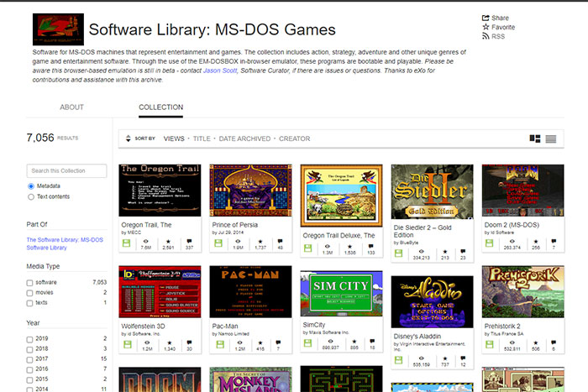Image resolution: width=588 pixels, height=392 pixels.
Task: Click the floppy disk icon on Oregon Trail Deluxe card
Action: pos(308,248)
